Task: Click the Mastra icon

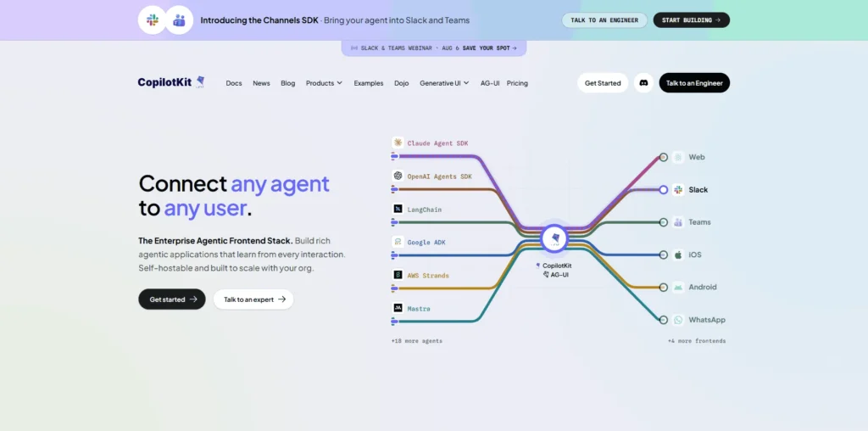Action: point(398,308)
